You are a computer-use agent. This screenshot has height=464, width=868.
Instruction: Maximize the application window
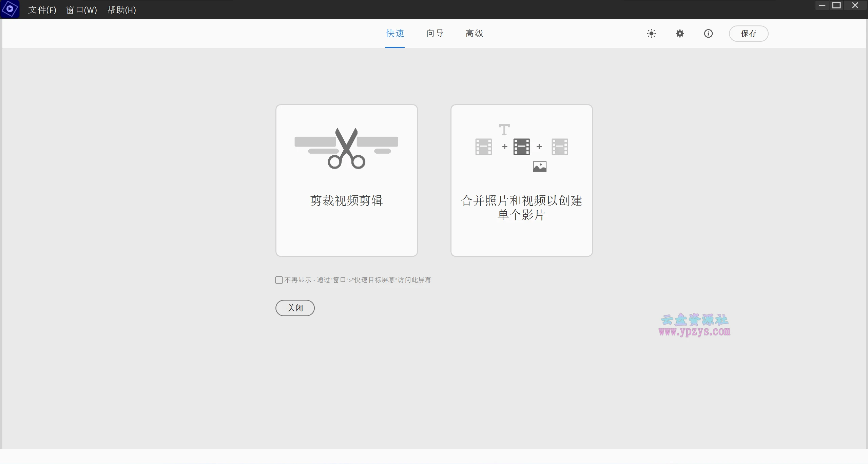tap(836, 5)
